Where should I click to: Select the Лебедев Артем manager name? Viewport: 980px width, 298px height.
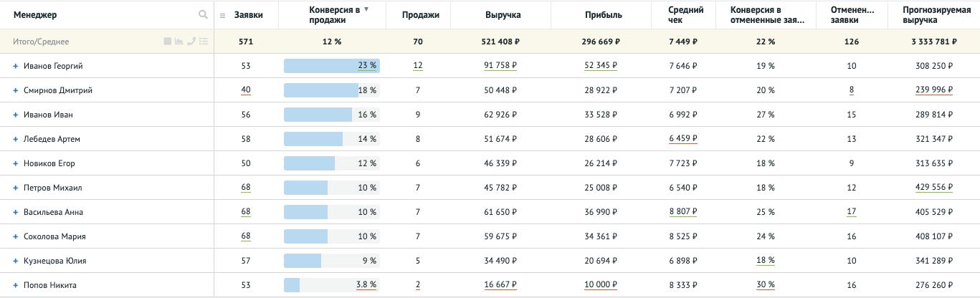(x=52, y=139)
